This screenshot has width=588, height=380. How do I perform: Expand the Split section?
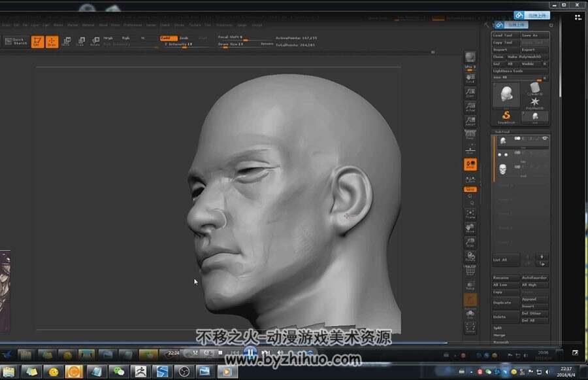click(498, 328)
